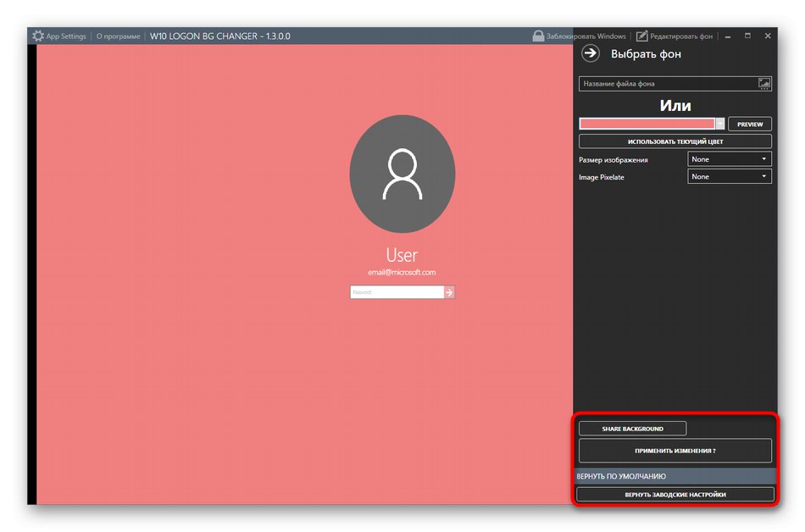Click the password submit arrow icon
Viewport: 805px width, 532px height.
449,292
